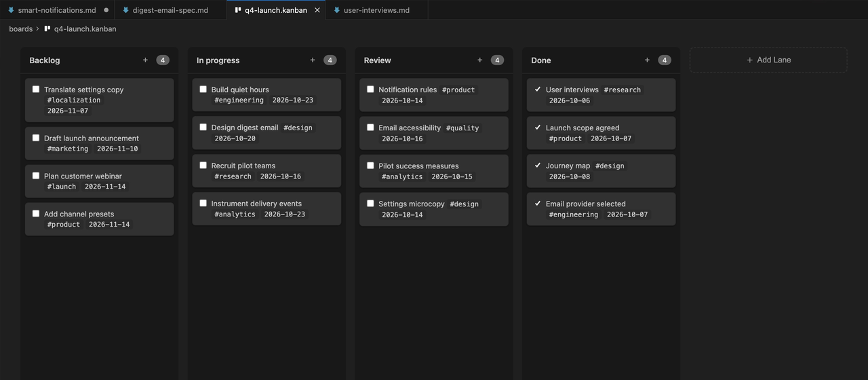The width and height of the screenshot is (868, 380).
Task: Click the markdown icon on user-interviews.md tab
Action: click(x=336, y=10)
